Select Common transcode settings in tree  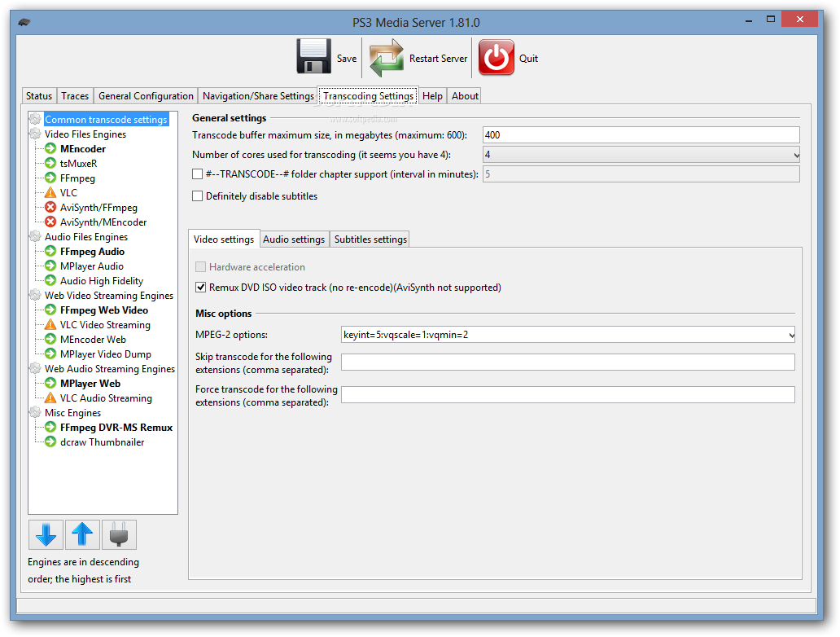106,119
